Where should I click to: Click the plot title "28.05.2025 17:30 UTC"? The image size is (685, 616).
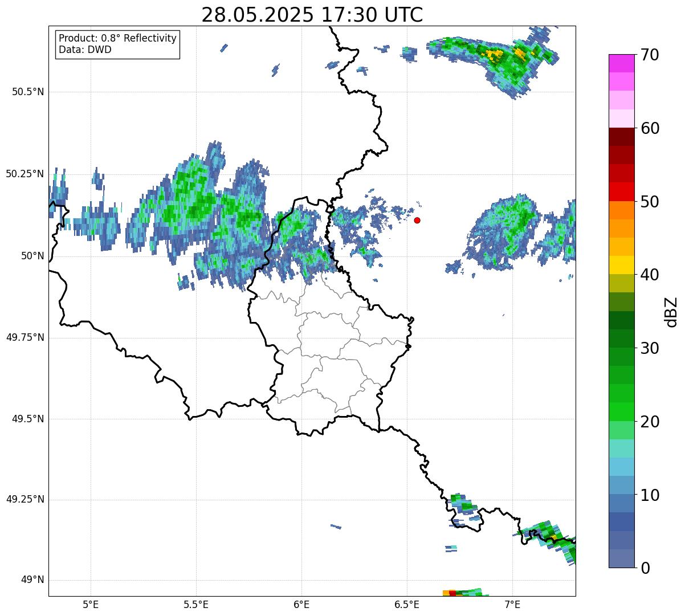pos(312,15)
